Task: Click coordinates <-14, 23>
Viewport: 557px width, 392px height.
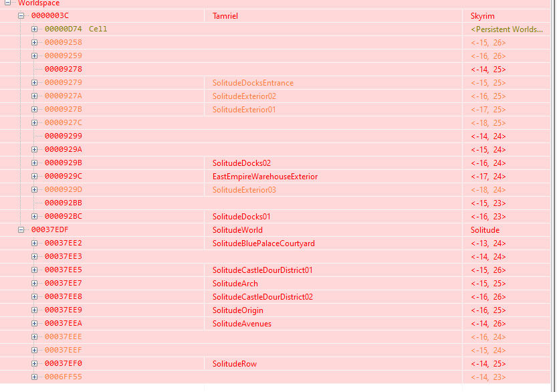Action: click(x=488, y=377)
